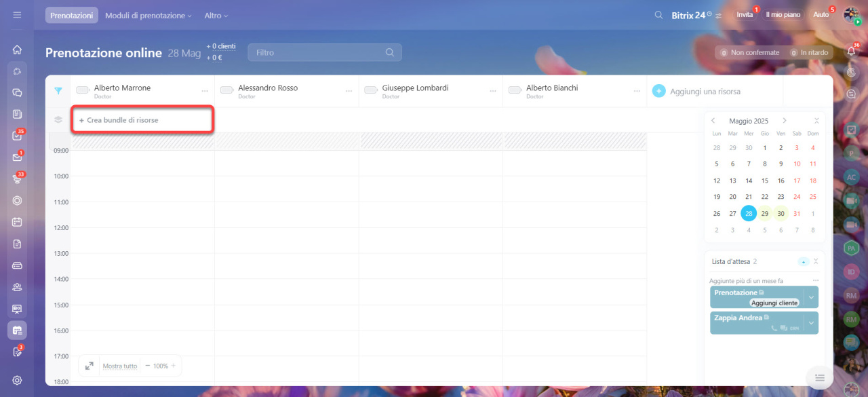Screen dimensions: 868x397
Task: Click the Filtro search field
Action: pyautogui.click(x=325, y=52)
